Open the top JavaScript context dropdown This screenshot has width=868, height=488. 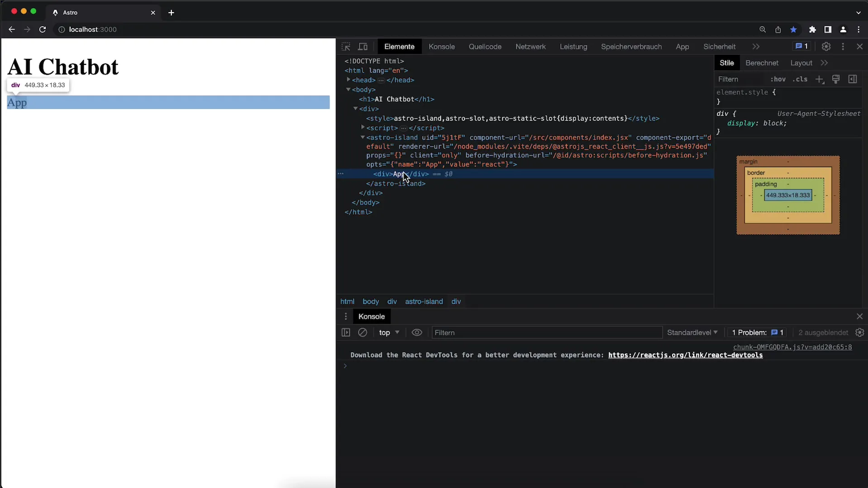[x=389, y=332]
